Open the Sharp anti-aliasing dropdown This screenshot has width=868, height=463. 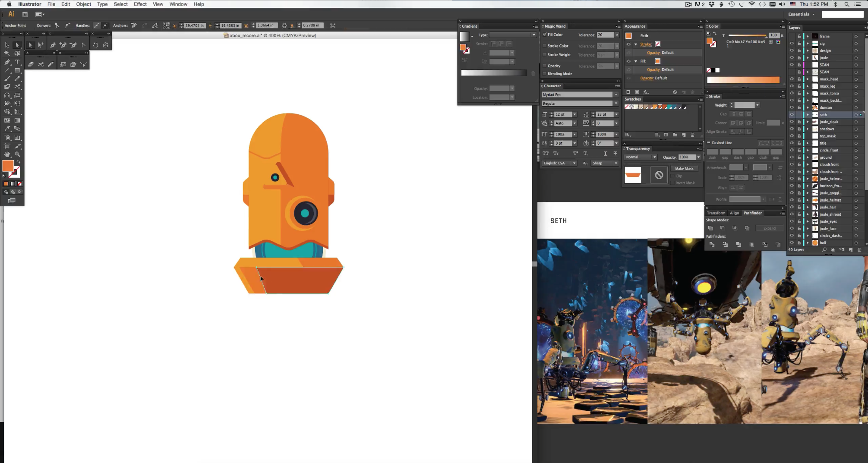click(x=605, y=163)
